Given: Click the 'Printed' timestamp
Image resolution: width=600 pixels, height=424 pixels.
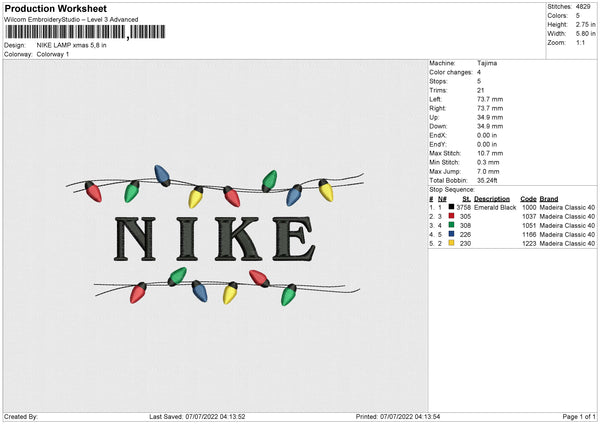Looking at the screenshot, I should click(410, 416).
